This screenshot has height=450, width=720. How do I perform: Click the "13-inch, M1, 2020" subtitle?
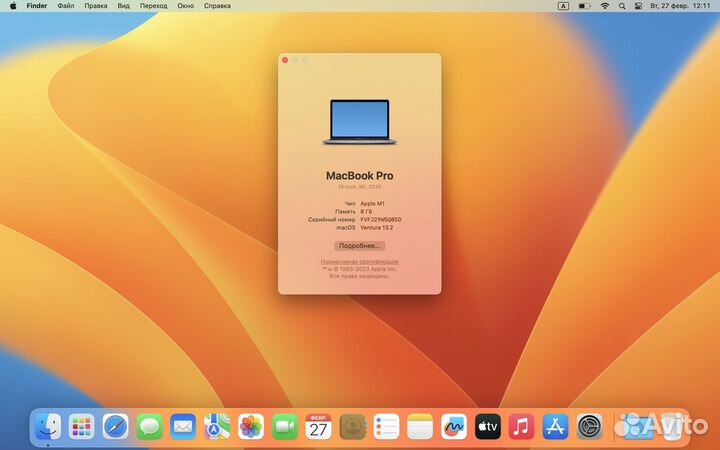(360, 187)
